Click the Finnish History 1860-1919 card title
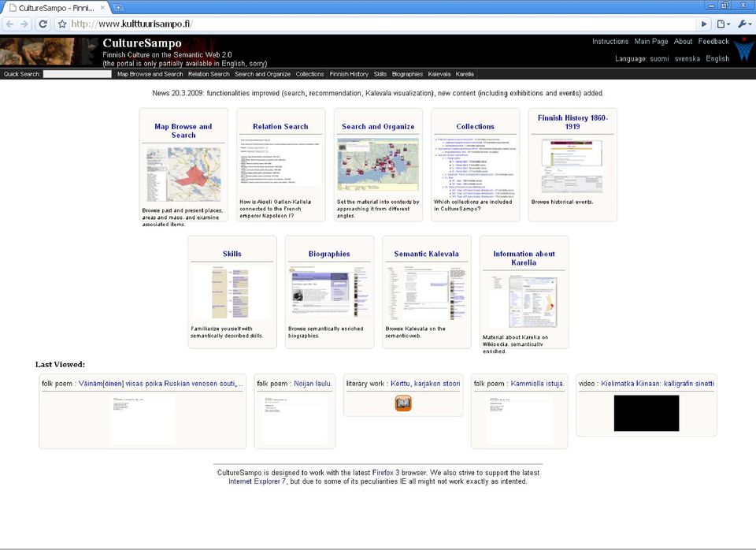756x550 pixels. (x=573, y=122)
